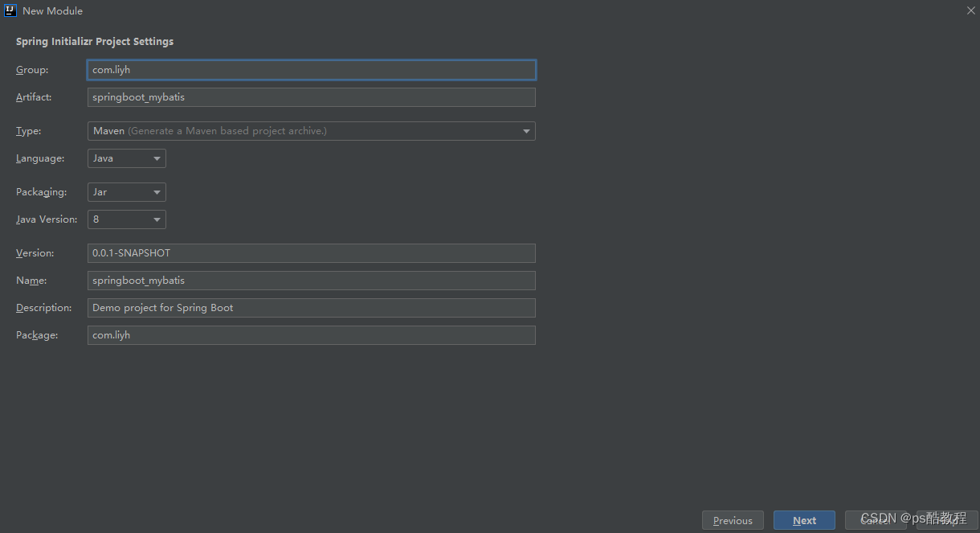Click the Packaging label

41,192
